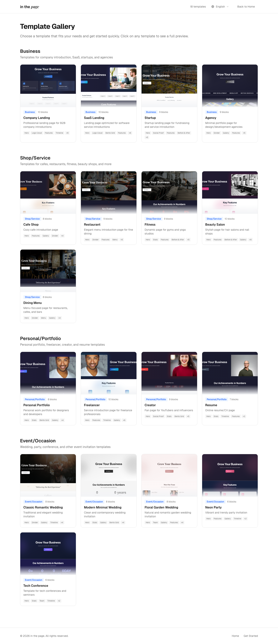This screenshot has width=278, height=644.
Task: Click the footer Home link
Action: [235, 636]
